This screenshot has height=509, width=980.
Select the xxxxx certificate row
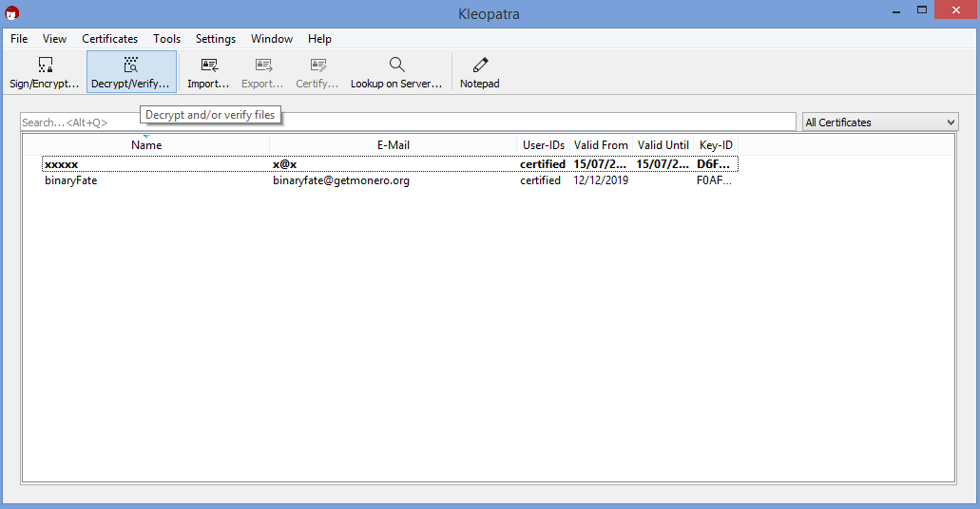pyautogui.click(x=62, y=164)
